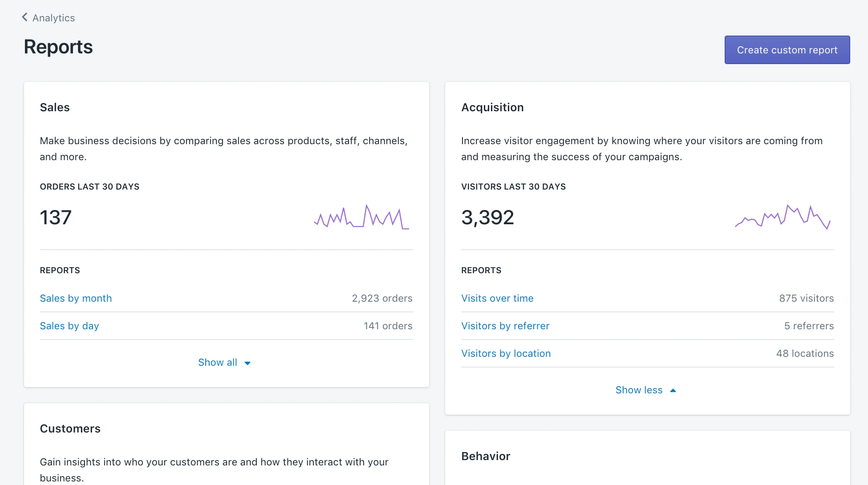868x485 pixels.
Task: Collapse the Acquisition reports with Show less
Action: pos(639,390)
